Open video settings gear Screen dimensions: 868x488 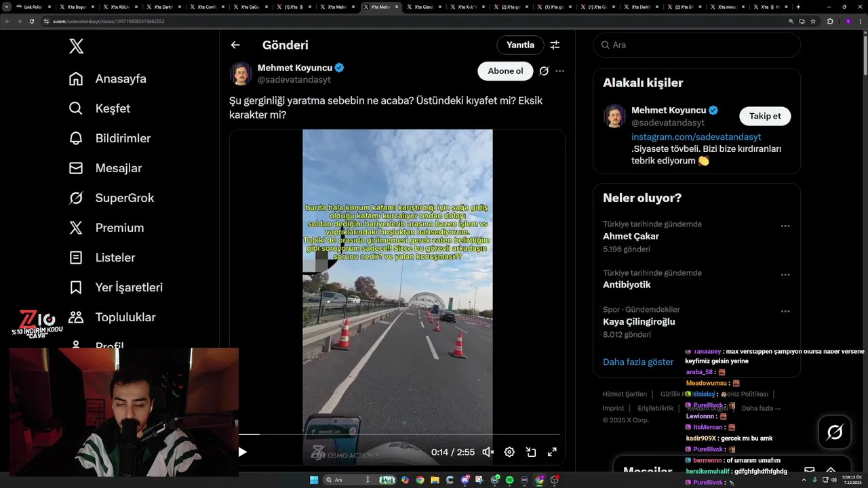[509, 452]
